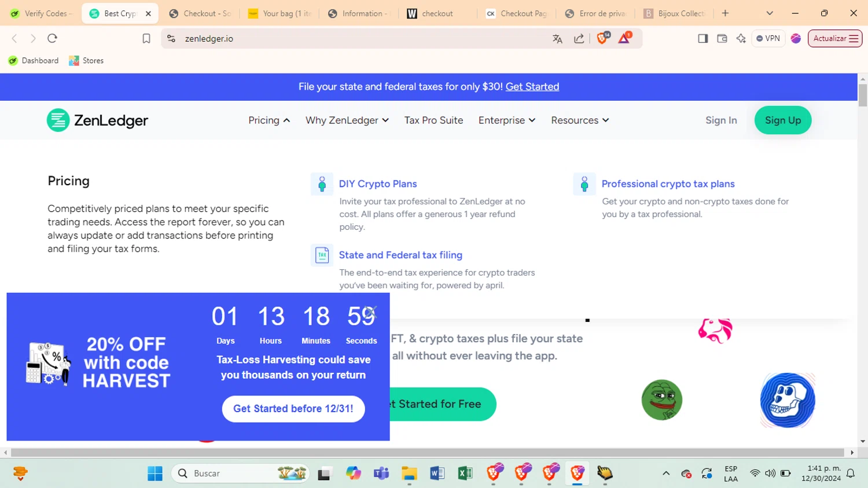This screenshot has width=868, height=488.
Task: Click the Pepe frog NFT image
Action: pyautogui.click(x=662, y=400)
